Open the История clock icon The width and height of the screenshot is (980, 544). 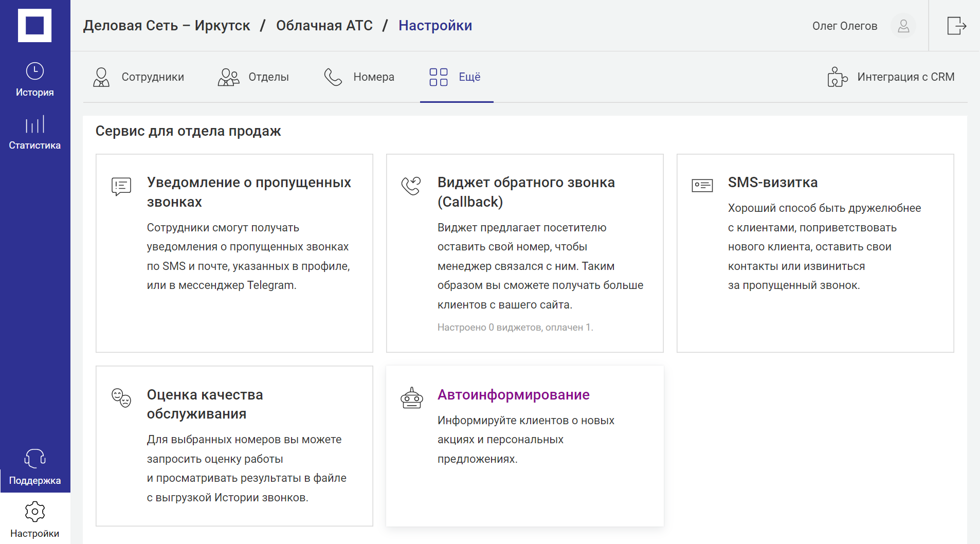click(35, 71)
